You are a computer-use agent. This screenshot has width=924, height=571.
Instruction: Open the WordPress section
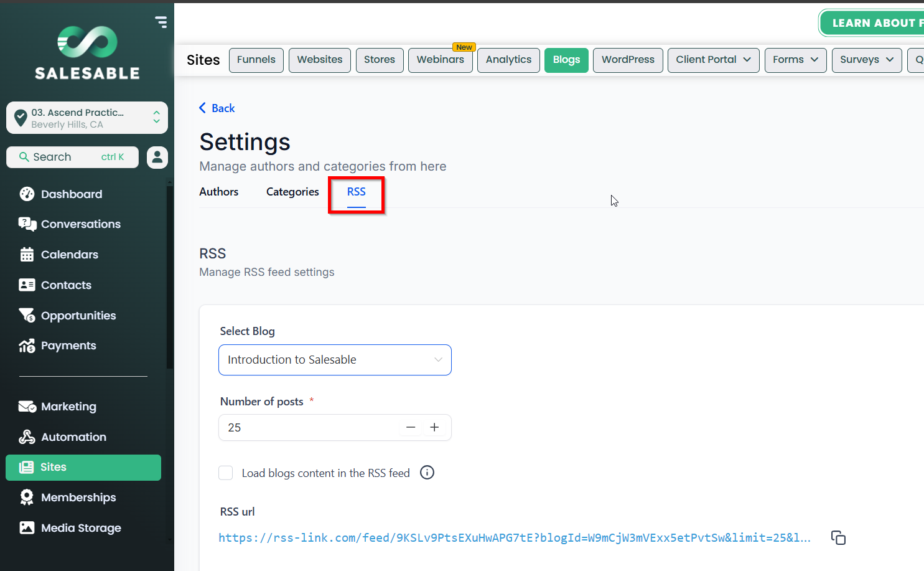click(628, 60)
